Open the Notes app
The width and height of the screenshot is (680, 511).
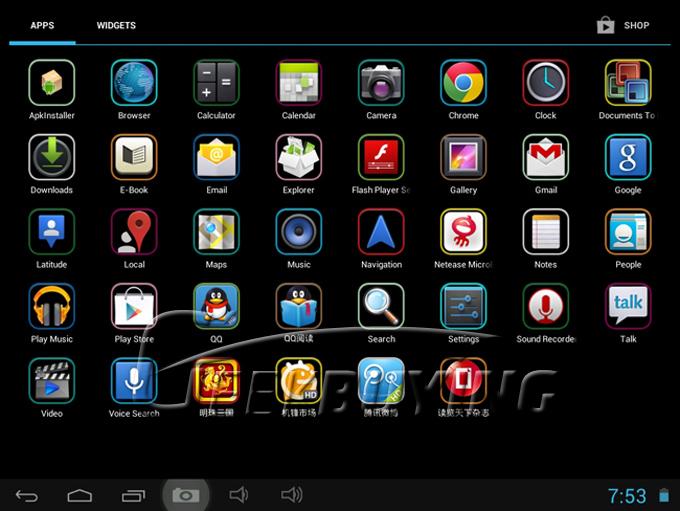coord(546,232)
